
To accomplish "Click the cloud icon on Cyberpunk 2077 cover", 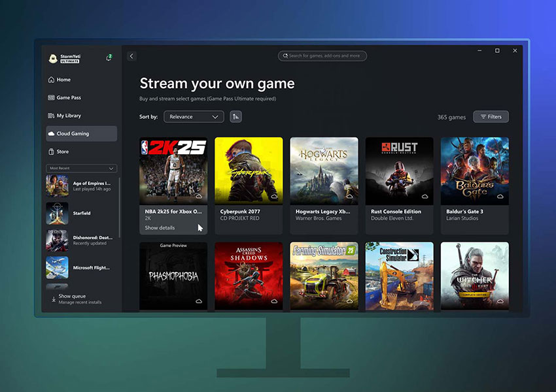I will pyautogui.click(x=274, y=196).
